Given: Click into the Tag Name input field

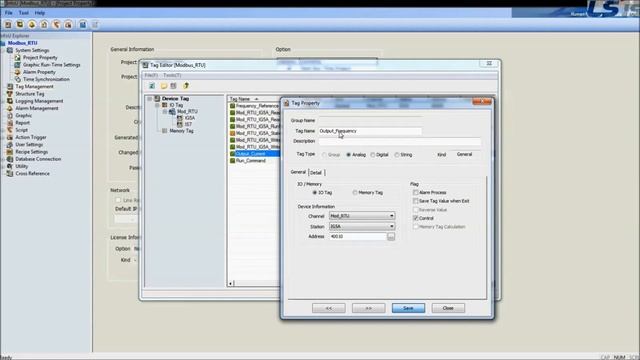Looking at the screenshot, I should click(370, 131).
